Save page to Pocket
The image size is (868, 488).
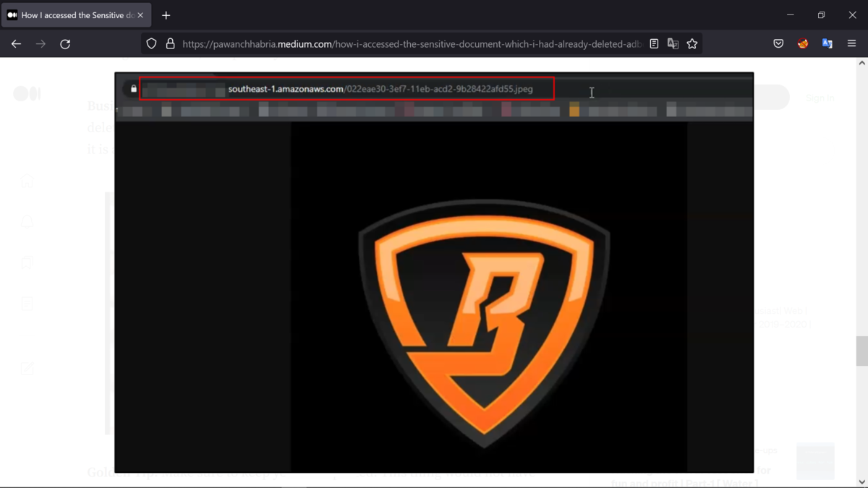click(x=778, y=44)
